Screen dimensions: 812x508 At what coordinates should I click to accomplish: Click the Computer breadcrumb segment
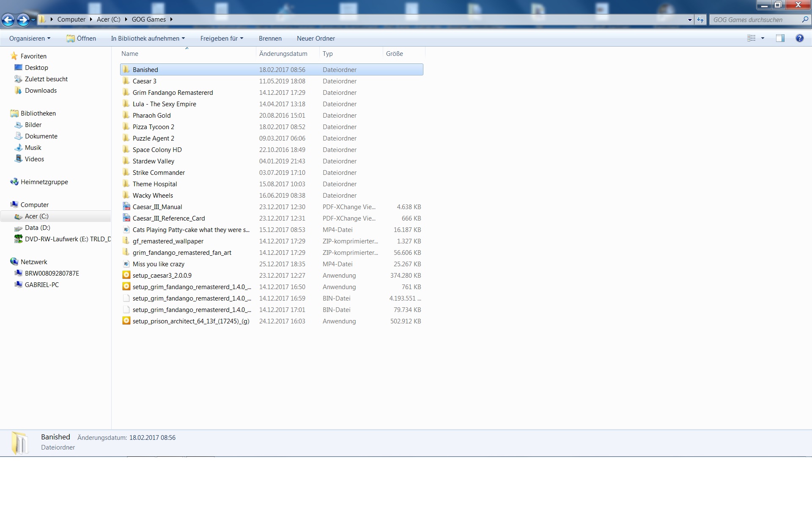[71, 19]
